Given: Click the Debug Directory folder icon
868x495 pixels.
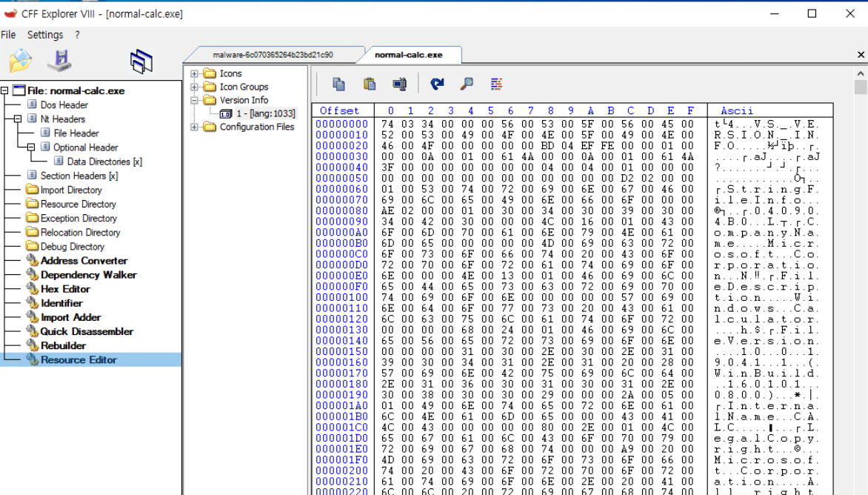Looking at the screenshot, I should pos(32,247).
